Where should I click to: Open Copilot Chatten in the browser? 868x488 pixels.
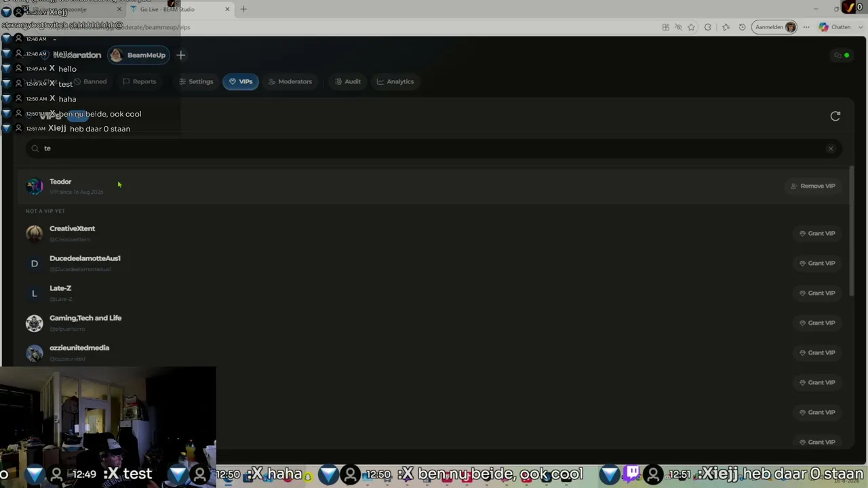tap(835, 27)
